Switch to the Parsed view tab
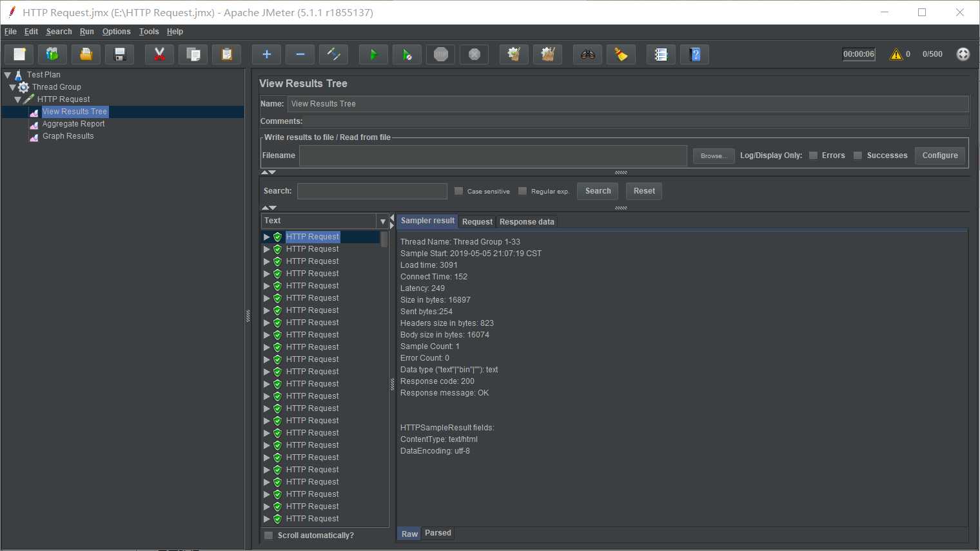The width and height of the screenshot is (980, 551). [x=438, y=533]
